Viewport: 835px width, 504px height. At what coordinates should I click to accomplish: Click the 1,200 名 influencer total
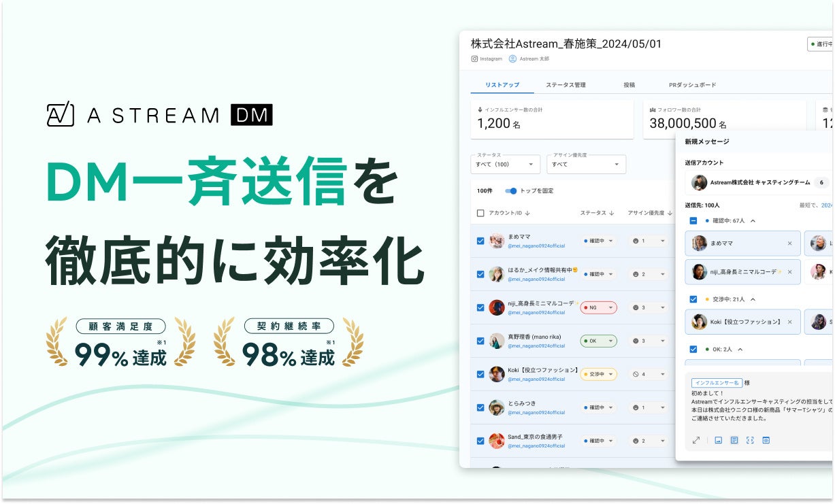click(498, 124)
